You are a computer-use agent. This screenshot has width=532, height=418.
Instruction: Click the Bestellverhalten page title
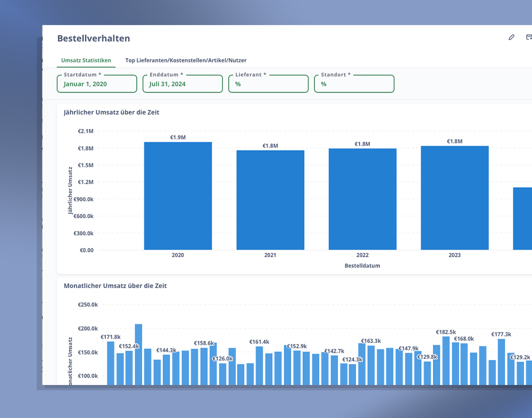pos(94,38)
